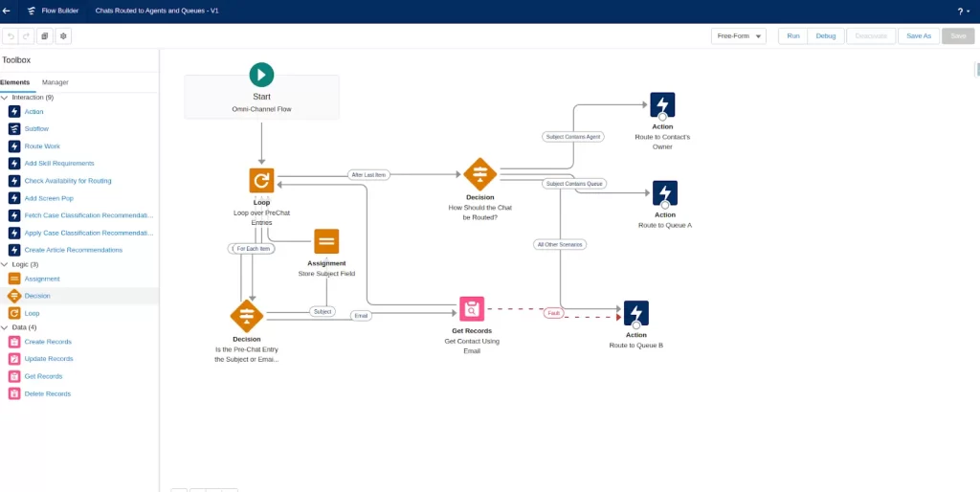This screenshot has width=980, height=492.
Task: Click Route to Contact's Owner action node
Action: tap(662, 105)
